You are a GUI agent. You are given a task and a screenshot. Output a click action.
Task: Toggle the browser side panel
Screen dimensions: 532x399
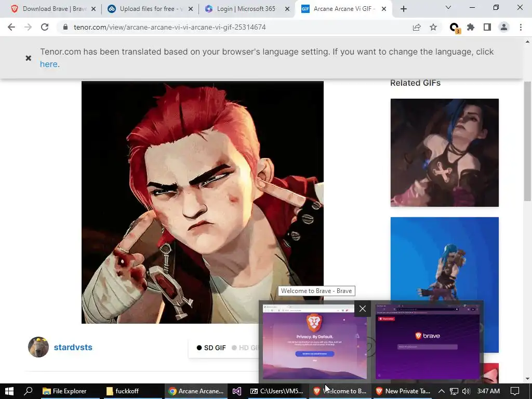487,27
